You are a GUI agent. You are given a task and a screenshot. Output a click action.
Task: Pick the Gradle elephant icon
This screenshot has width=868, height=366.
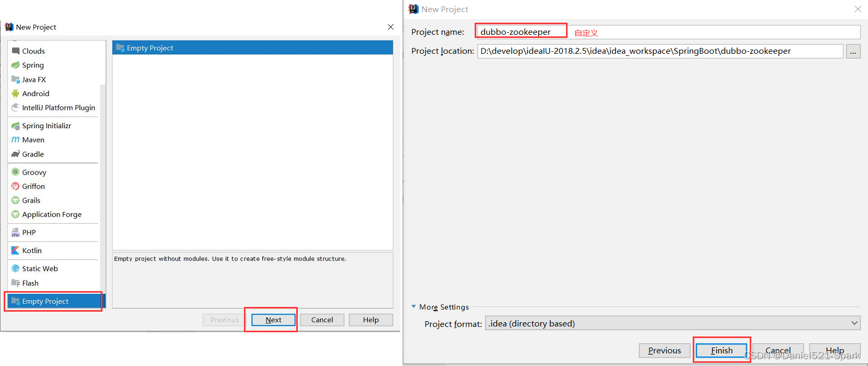15,154
